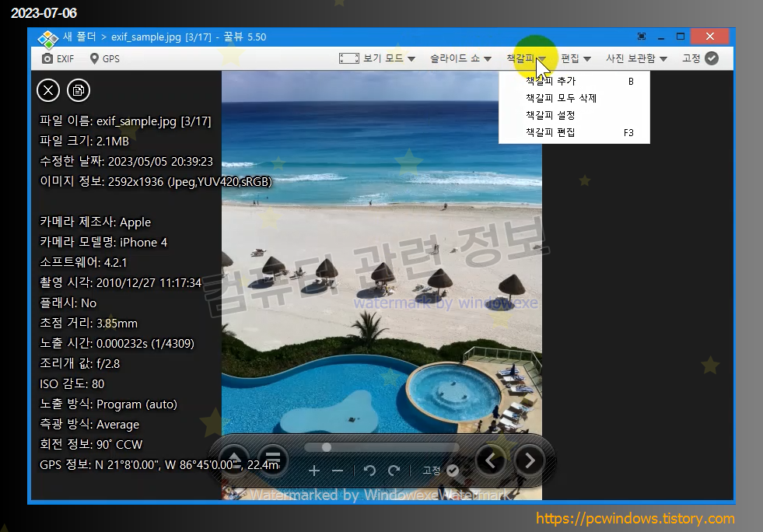The width and height of the screenshot is (763, 532).
Task: Click the pcwindows.tistory.com URL
Action: click(635, 518)
